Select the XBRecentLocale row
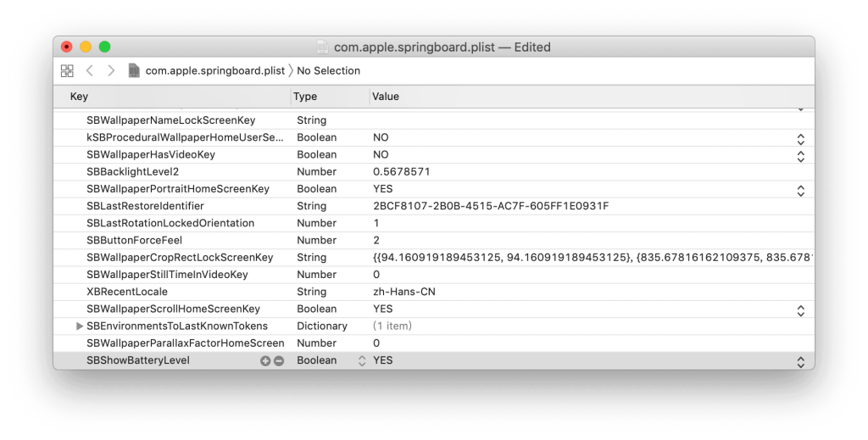The image size is (868, 440). click(x=125, y=292)
